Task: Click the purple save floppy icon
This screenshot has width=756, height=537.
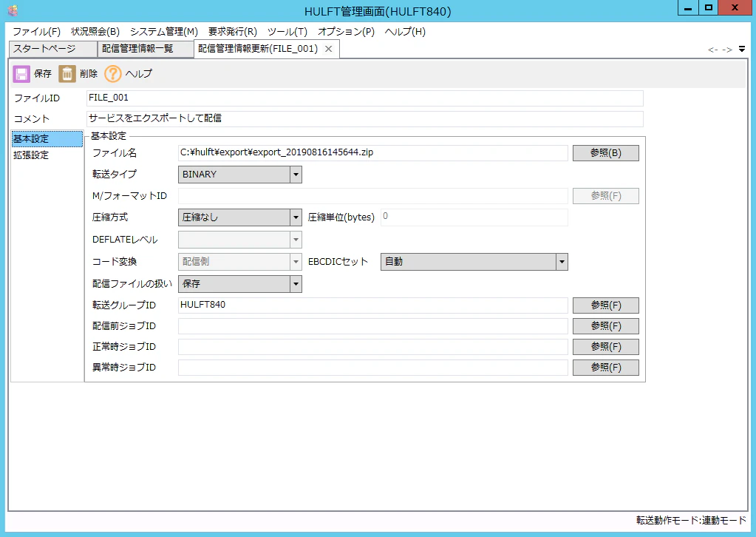Action: [x=21, y=74]
